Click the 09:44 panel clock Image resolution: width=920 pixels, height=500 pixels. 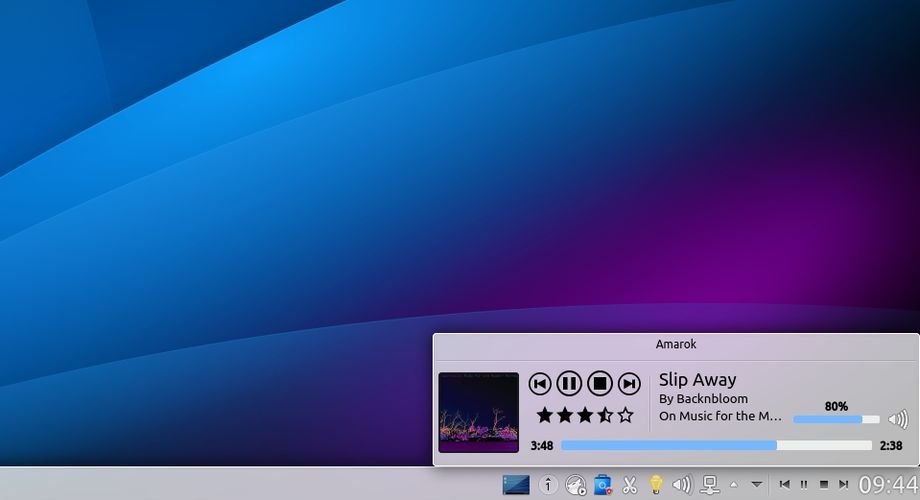(887, 485)
